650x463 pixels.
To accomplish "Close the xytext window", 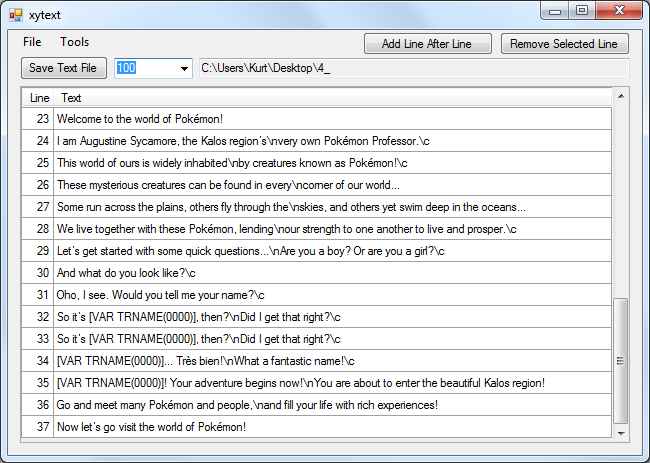I will 619,10.
